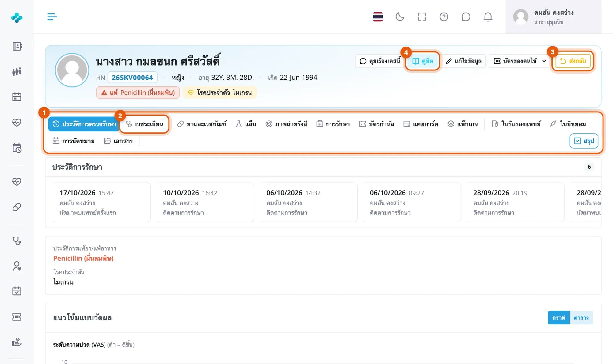
Task: Open the user with heart sidebar icon
Action: coord(17,266)
